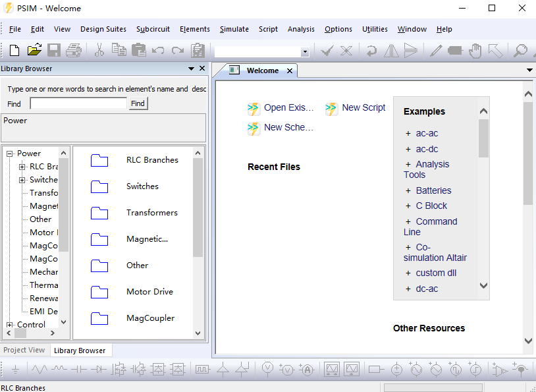Click the New file icon
536x392 pixels.
pyautogui.click(x=14, y=50)
